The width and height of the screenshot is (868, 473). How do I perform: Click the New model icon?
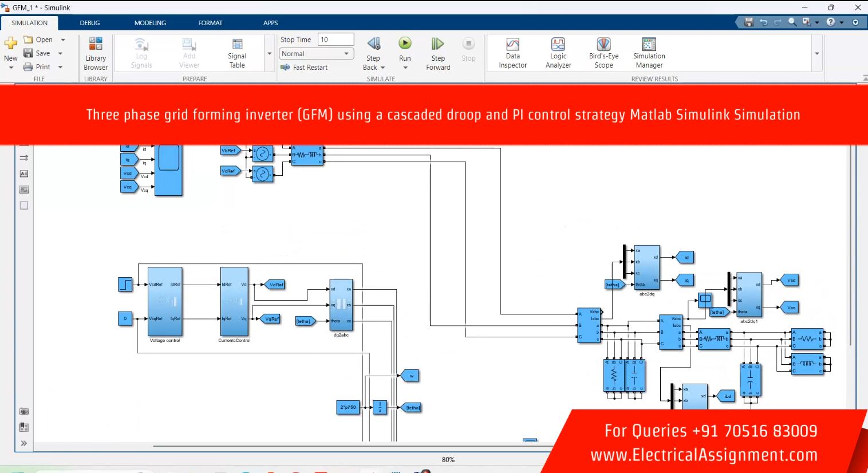pos(10,43)
